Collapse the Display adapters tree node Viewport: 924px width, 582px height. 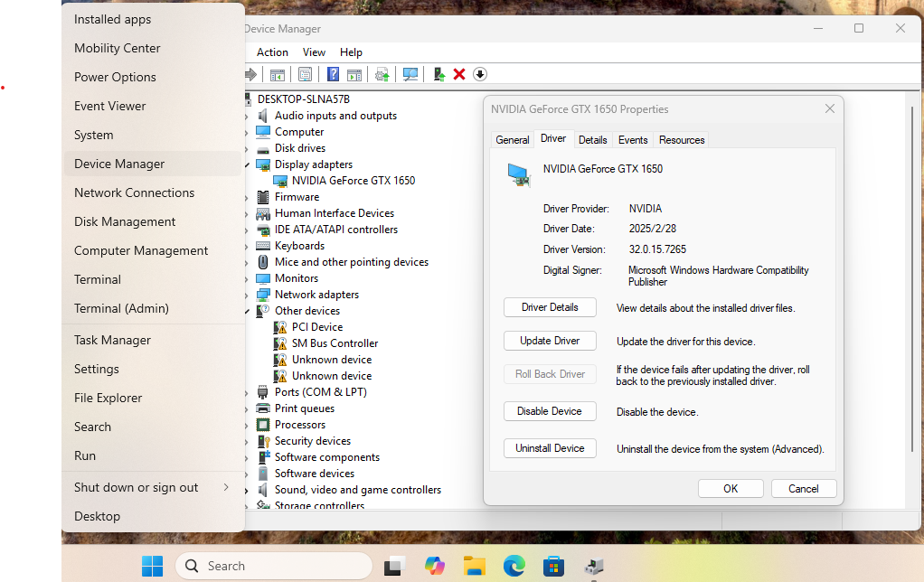[248, 165]
